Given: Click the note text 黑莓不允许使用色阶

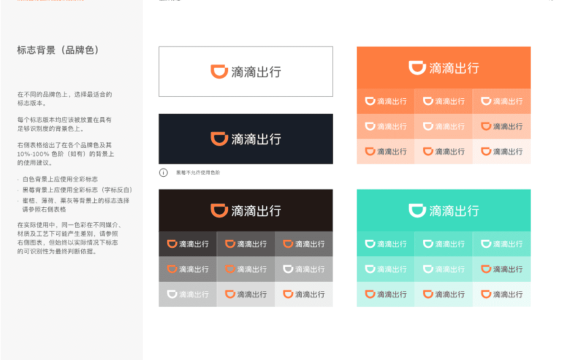Looking at the screenshot, I should pos(198,172).
